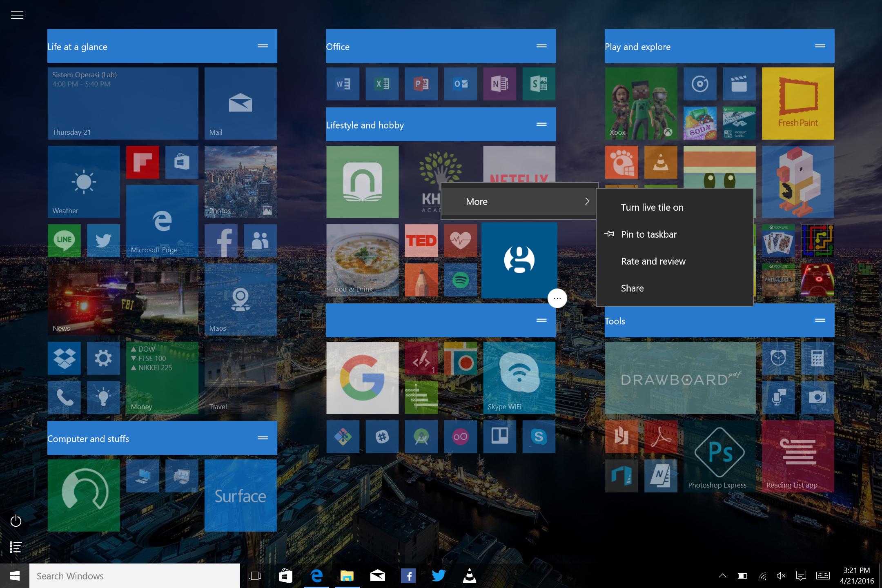Open the Facebook tile in Start
Screen dimensions: 882x588
click(x=221, y=241)
